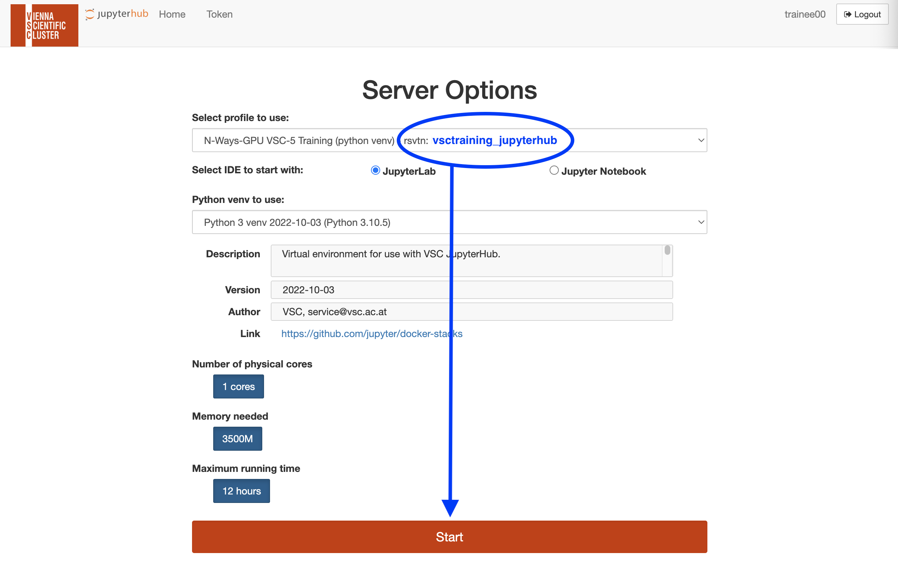
Task: Select the Jupyter Notebook radio option
Action: (553, 170)
